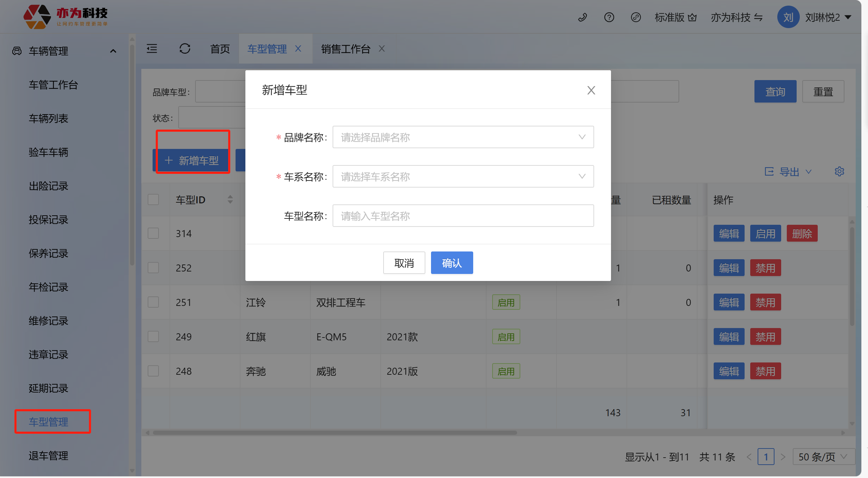Collapse sidebar using menu fold icon
868x478 pixels.
click(152, 48)
